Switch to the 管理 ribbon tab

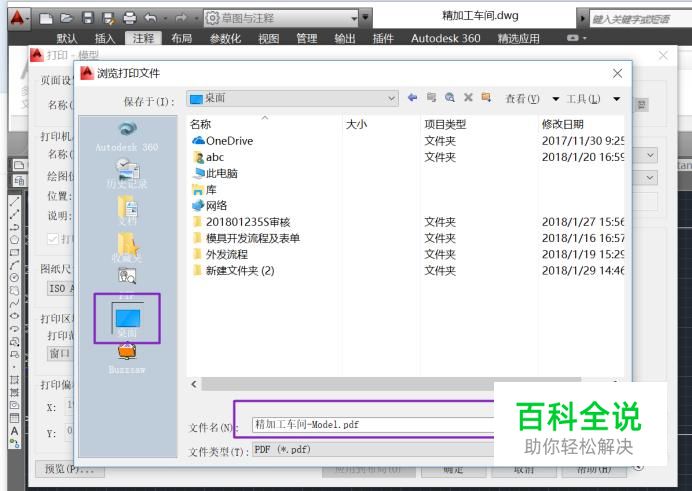pos(307,39)
